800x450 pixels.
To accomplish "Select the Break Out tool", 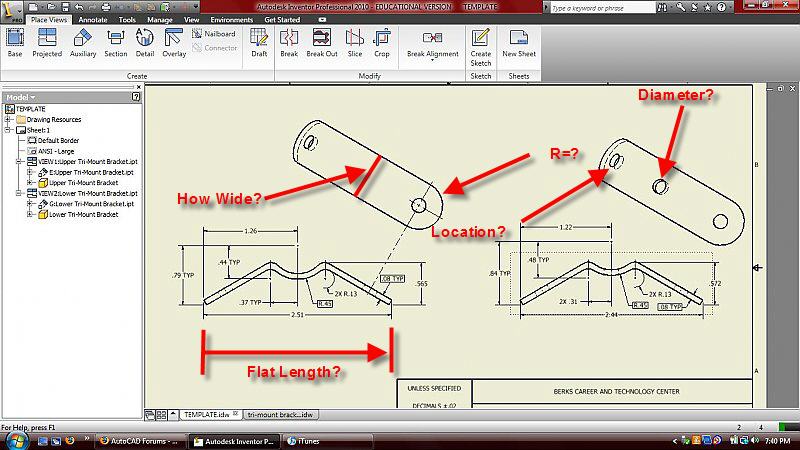I will point(322,43).
